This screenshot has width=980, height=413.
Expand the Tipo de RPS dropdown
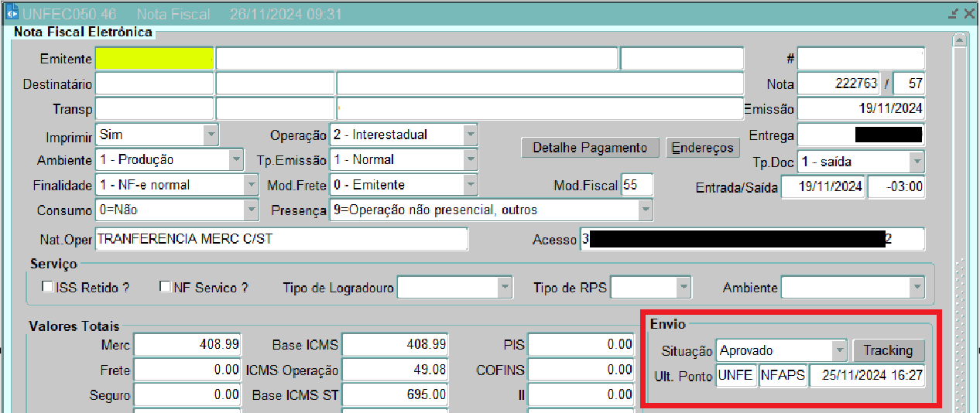(683, 288)
